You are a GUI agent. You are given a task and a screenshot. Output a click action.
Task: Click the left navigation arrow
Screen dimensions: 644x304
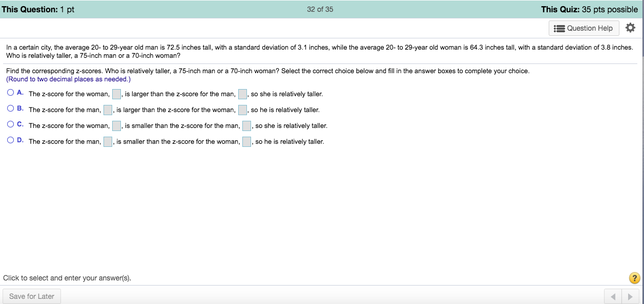click(613, 296)
